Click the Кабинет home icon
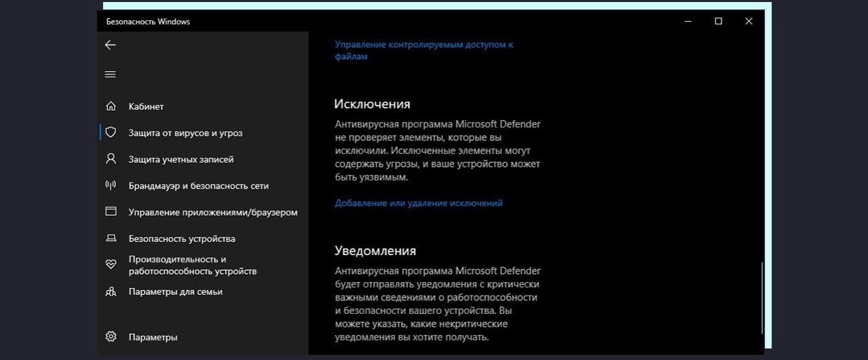This screenshot has width=868, height=360. click(111, 106)
